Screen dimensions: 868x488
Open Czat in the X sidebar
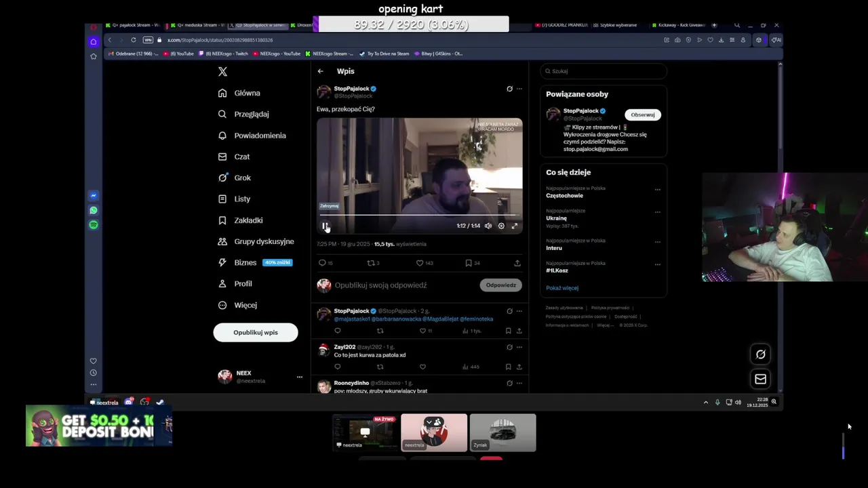234,157
